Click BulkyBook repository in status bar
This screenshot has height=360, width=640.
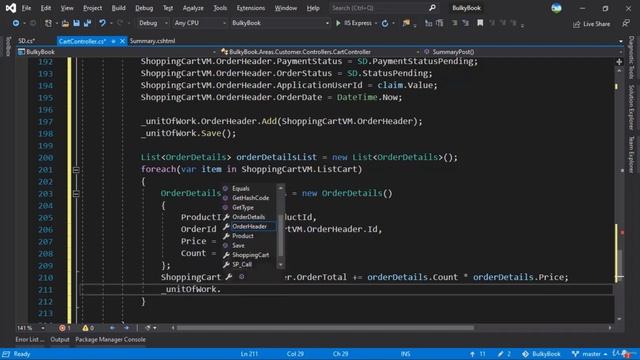tap(541, 354)
